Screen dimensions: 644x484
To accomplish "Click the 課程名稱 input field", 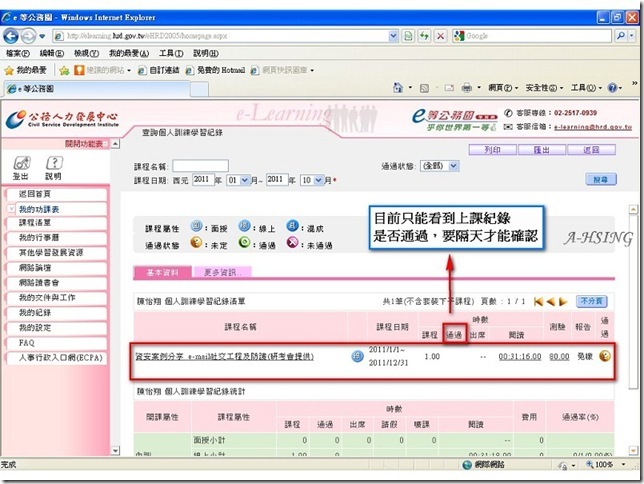I will 200,166.
